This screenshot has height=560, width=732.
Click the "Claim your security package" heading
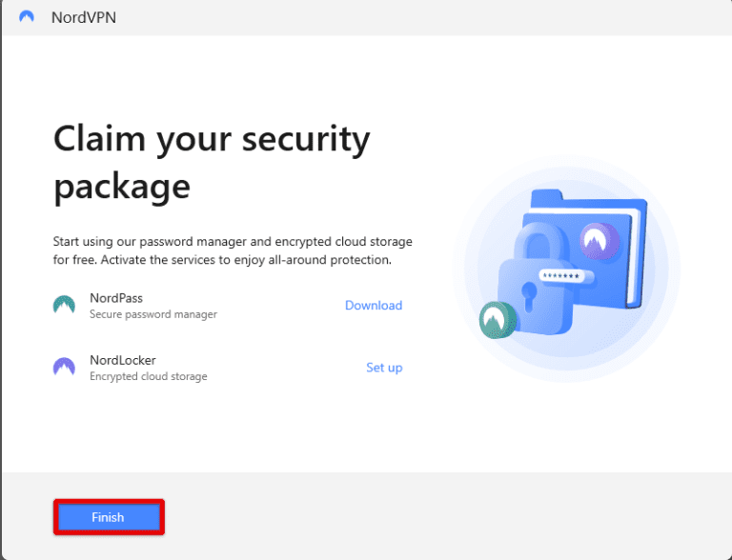212,162
